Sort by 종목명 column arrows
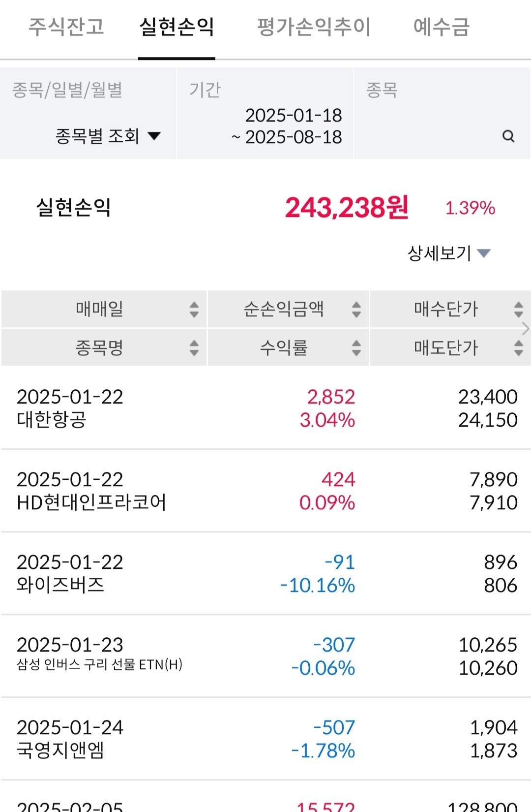Image resolution: width=531 pixels, height=812 pixels. point(194,348)
